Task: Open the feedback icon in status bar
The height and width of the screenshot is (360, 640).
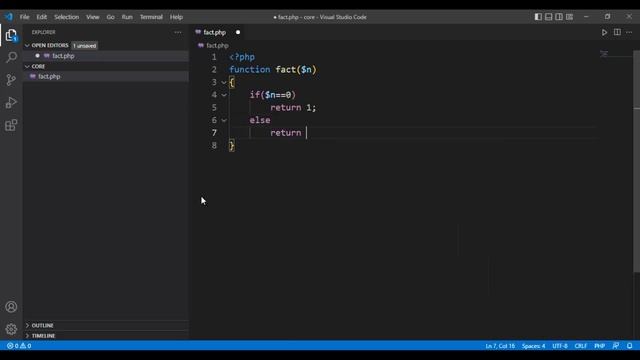Action: point(616,346)
